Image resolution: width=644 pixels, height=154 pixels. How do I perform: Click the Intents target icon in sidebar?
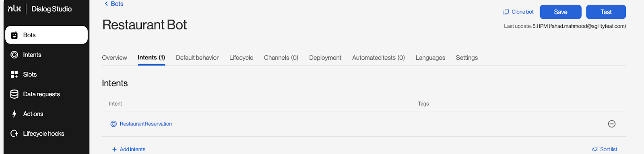point(14,55)
